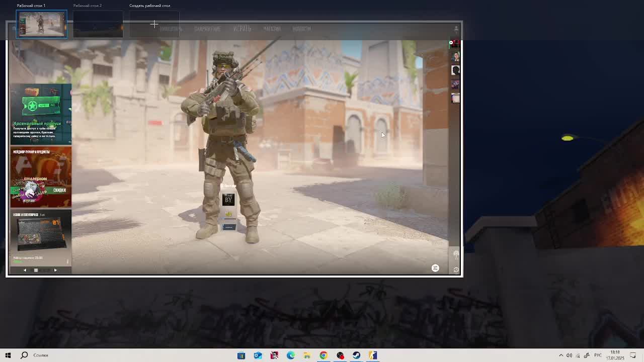Screen dimensions: 644x362
Task: Open the Новости tab in CS2
Action: click(x=302, y=29)
